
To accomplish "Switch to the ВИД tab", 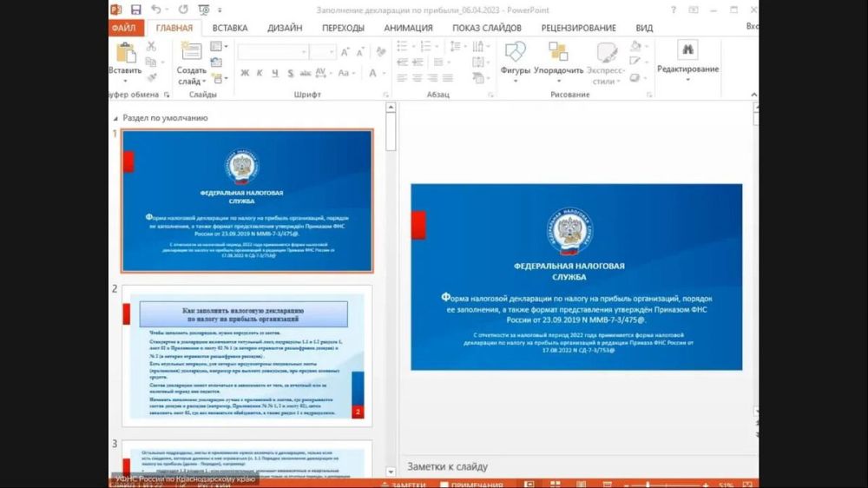I will point(644,28).
